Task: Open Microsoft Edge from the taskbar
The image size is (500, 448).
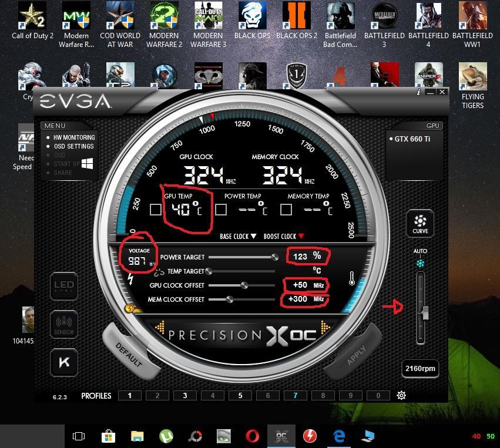Action: 338,436
